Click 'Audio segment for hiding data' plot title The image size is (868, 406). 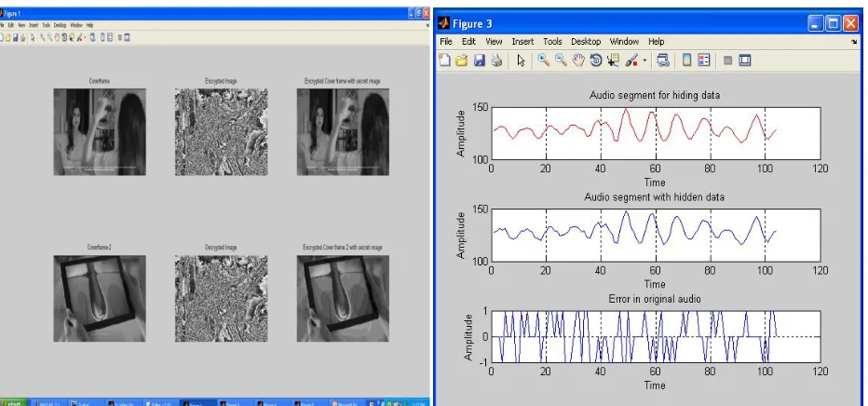tap(655, 95)
